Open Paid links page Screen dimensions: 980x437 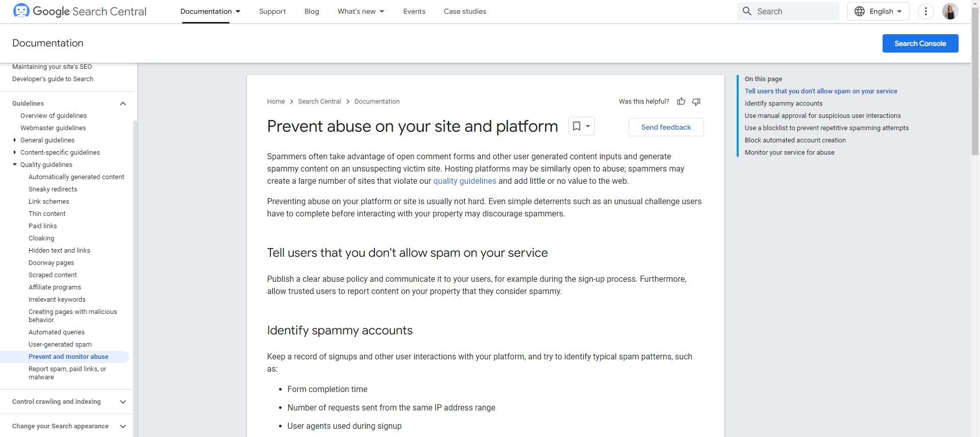(x=43, y=226)
